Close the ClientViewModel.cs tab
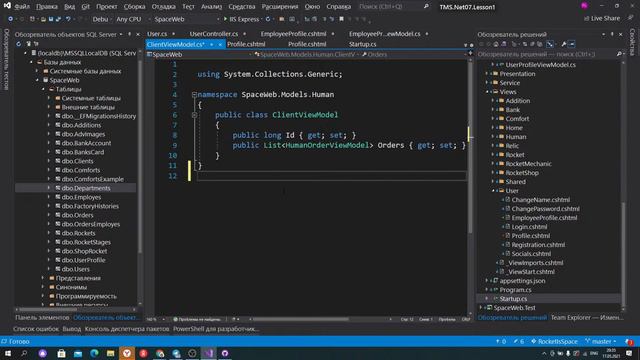 point(220,44)
